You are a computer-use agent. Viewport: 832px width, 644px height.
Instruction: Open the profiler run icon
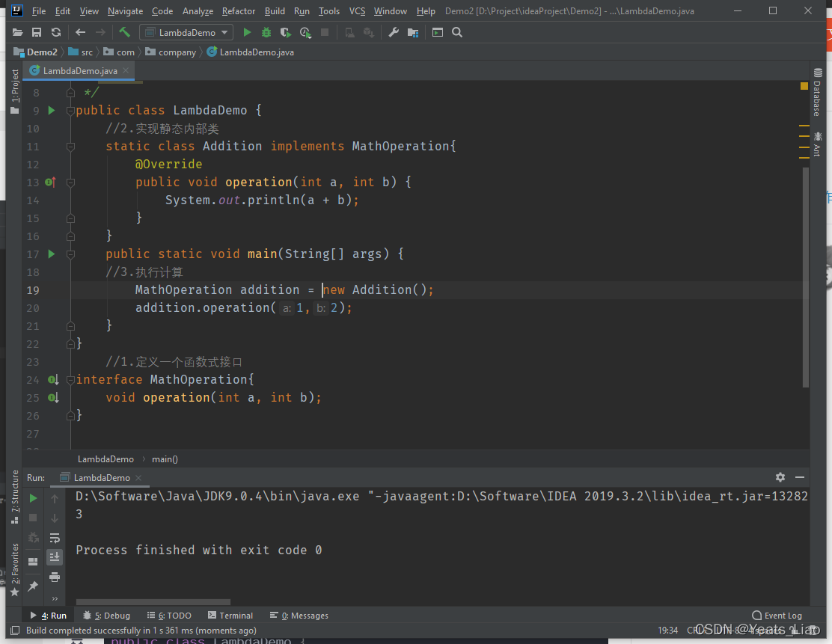[x=305, y=32]
